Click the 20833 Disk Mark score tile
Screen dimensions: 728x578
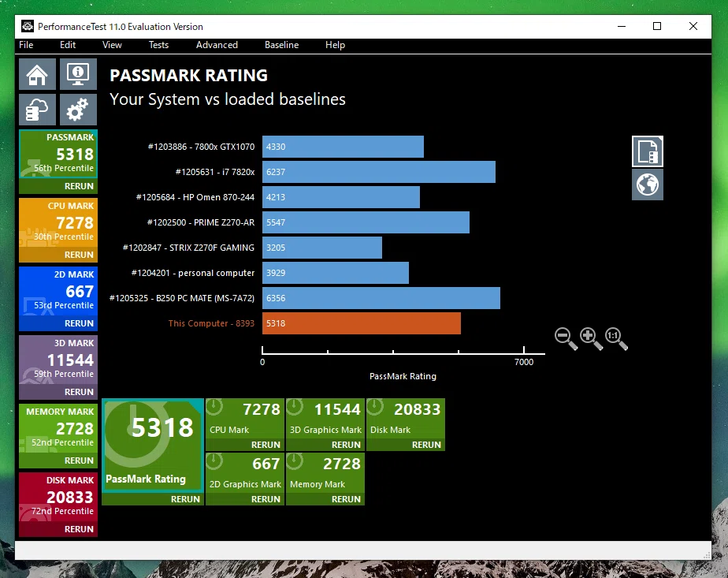[405, 419]
